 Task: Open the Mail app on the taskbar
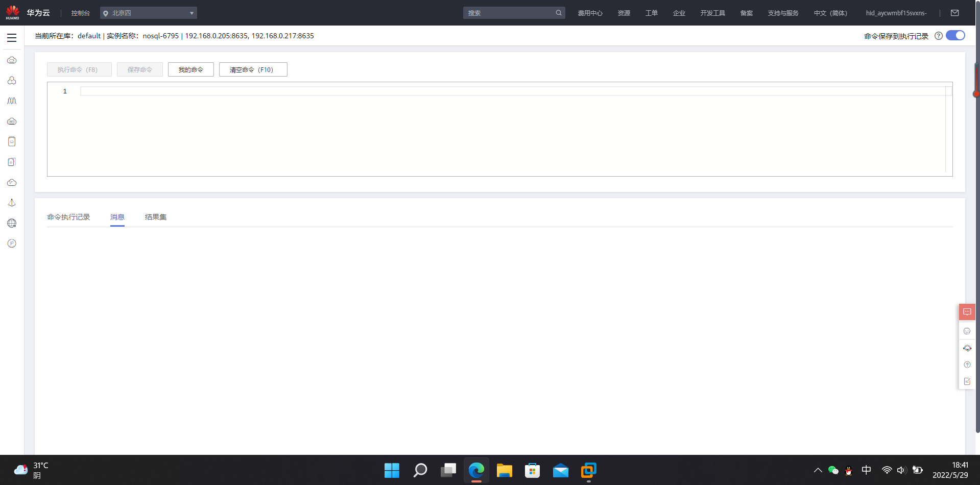pyautogui.click(x=561, y=470)
